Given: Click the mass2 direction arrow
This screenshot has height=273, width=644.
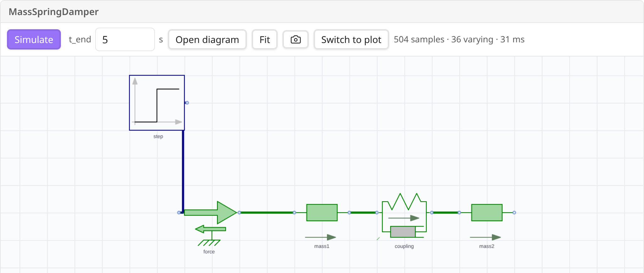Looking at the screenshot, I should tap(485, 237).
